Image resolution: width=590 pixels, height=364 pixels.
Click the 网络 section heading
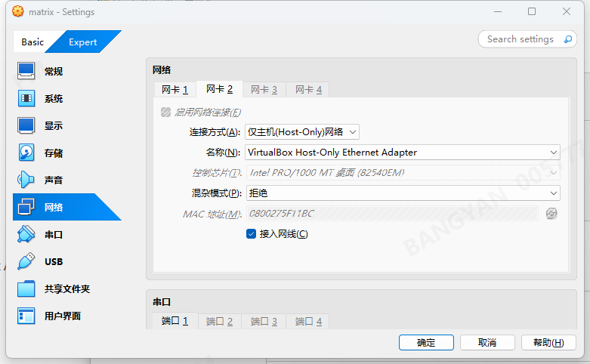tap(162, 70)
